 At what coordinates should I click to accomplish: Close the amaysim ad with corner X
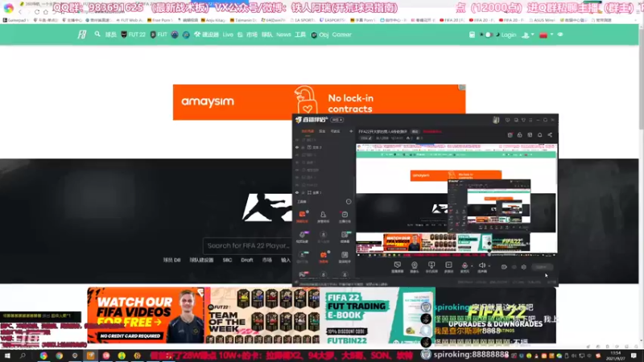tap(462, 88)
